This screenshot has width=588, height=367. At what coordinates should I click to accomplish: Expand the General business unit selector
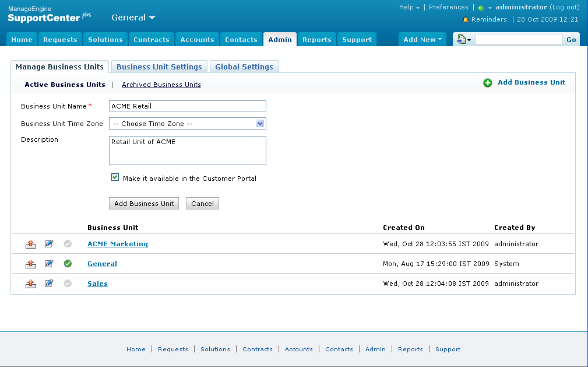[133, 18]
